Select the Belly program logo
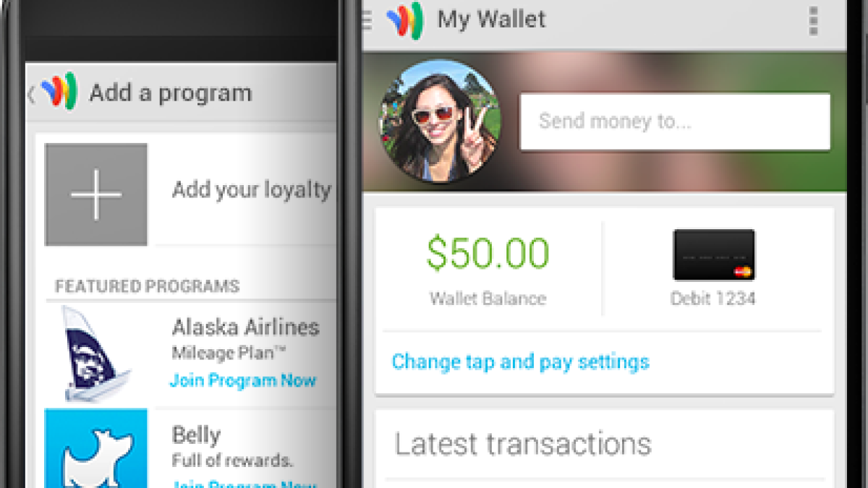The width and height of the screenshot is (868, 488). pyautogui.click(x=96, y=448)
